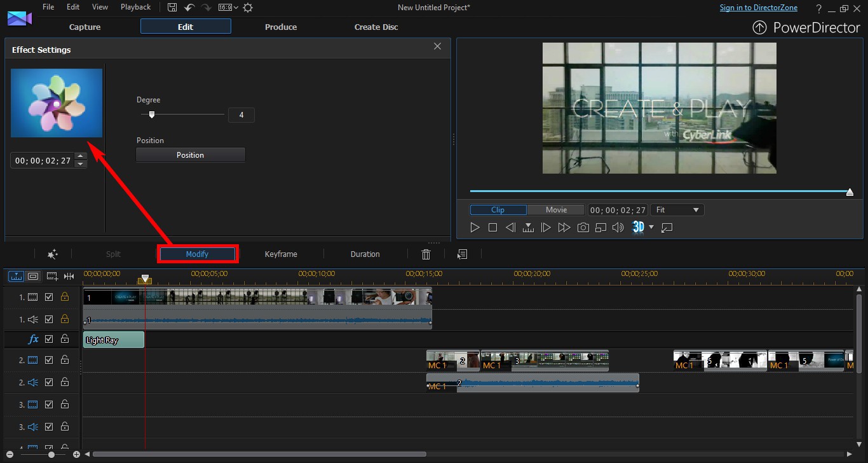Step to previous frame
The width and height of the screenshot is (868, 463).
pyautogui.click(x=510, y=227)
